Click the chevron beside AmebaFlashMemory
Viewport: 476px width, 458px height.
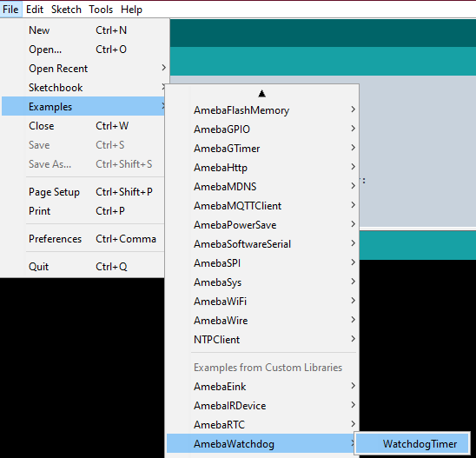(353, 109)
